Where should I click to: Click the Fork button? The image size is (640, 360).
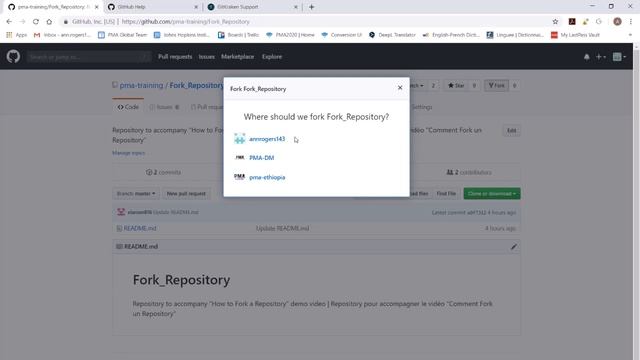497,85
